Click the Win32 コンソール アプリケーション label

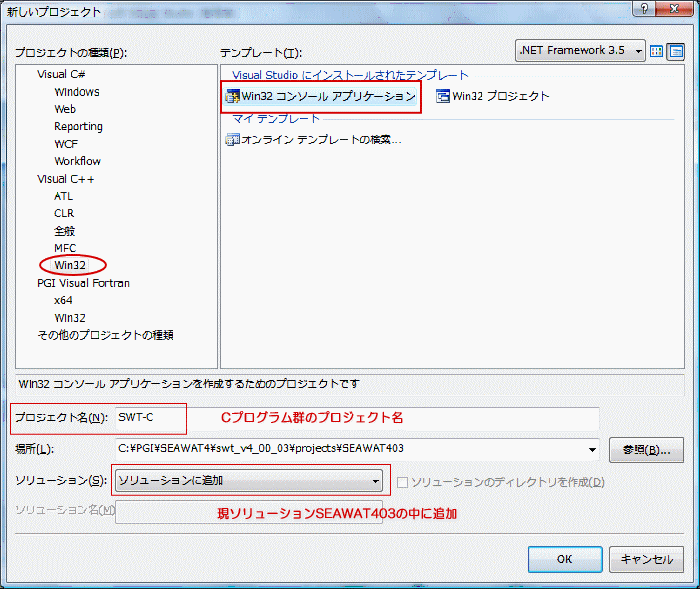point(329,96)
